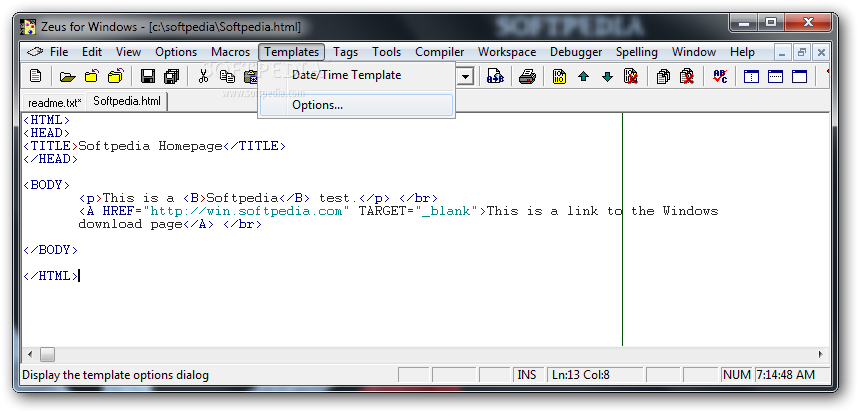This screenshot has width=859, height=413.
Task: Click the yellow stacked documents icon
Action: (x=663, y=76)
